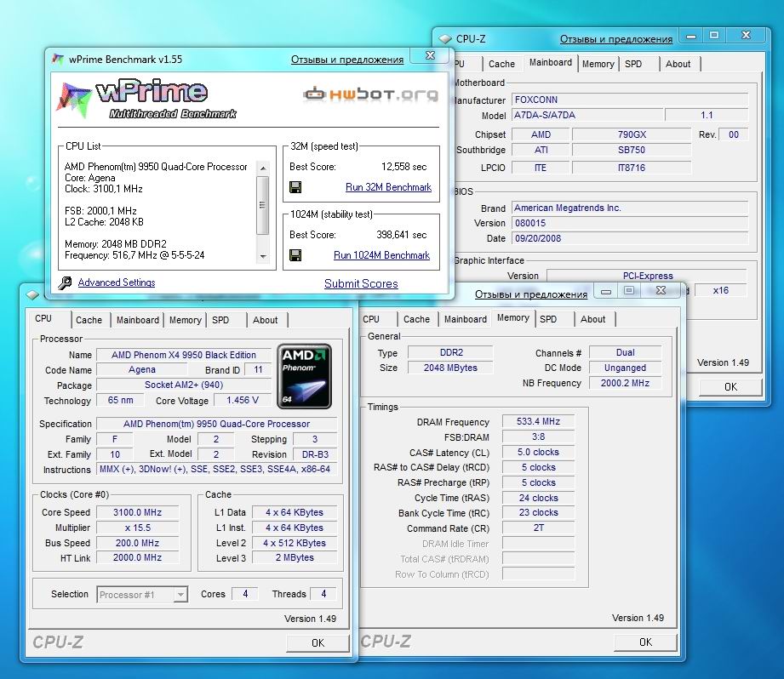This screenshot has width=784, height=679.
Task: Run the 32M Benchmark
Action: [x=388, y=187]
